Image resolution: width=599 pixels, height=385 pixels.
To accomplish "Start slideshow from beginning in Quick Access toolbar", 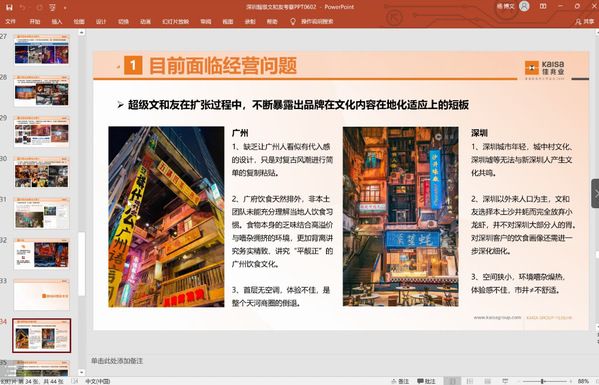I will (x=52, y=7).
